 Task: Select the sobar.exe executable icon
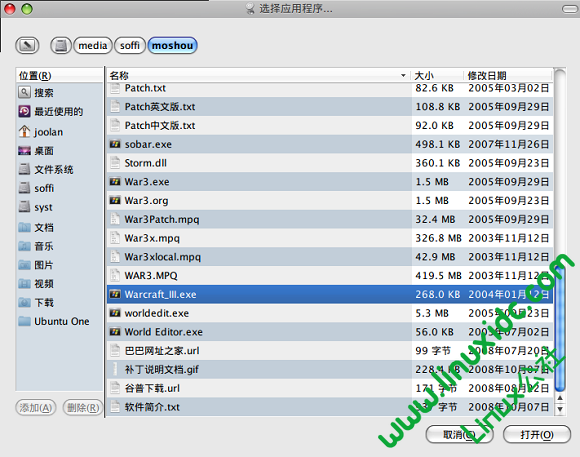pos(115,144)
